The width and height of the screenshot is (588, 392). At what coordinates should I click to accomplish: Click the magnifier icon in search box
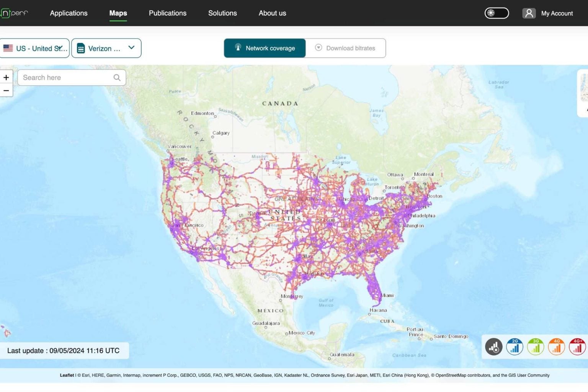click(x=117, y=78)
